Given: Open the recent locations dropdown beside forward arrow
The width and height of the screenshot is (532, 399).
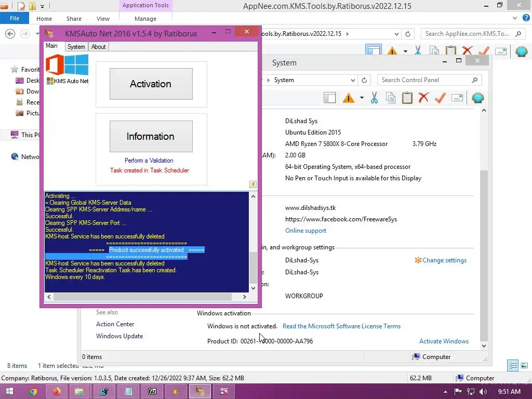Looking at the screenshot, I should coord(37,34).
